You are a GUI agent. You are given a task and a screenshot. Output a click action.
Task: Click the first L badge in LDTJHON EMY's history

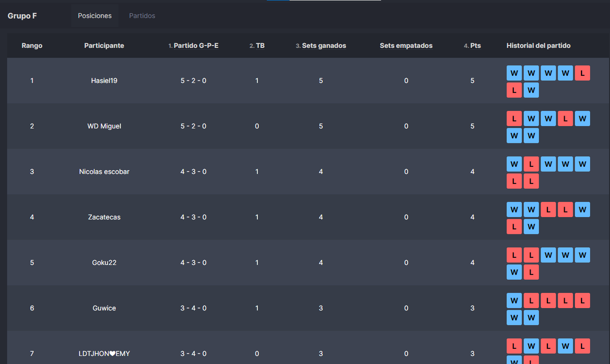click(x=514, y=346)
